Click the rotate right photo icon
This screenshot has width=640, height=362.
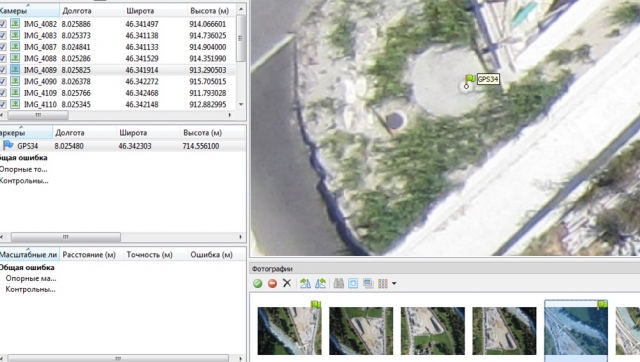(x=320, y=283)
